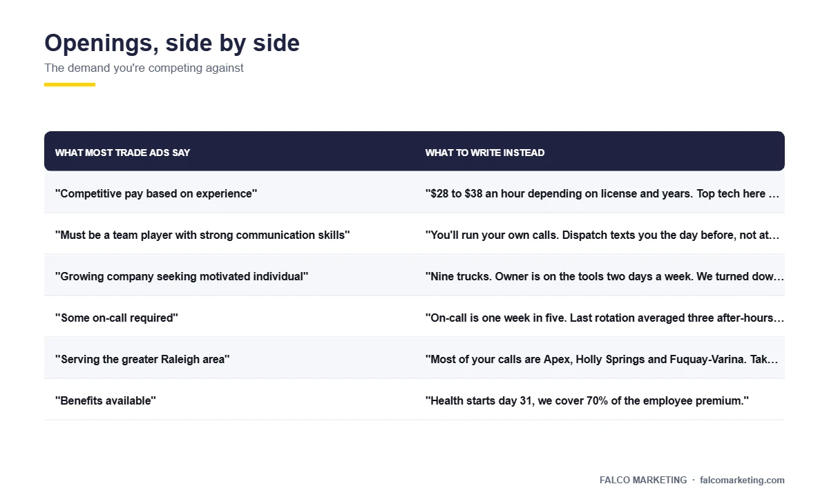Click the "On-call is one week in five" cell

(x=600, y=316)
